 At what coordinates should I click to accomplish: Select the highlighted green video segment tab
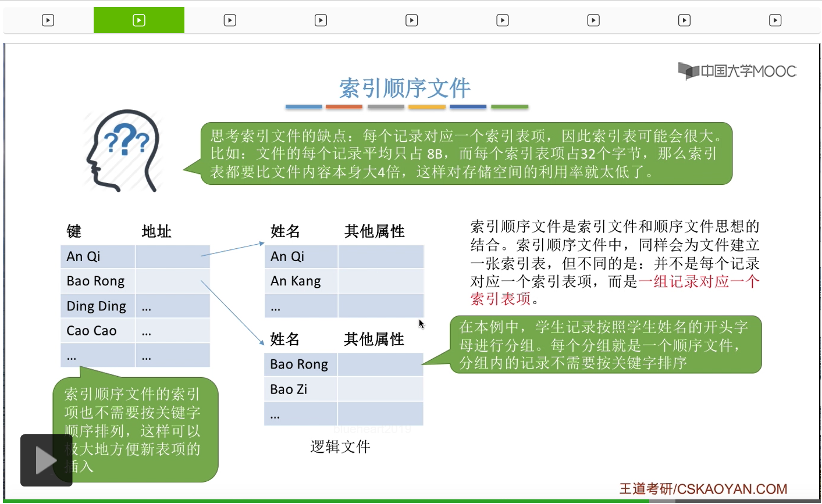[139, 20]
